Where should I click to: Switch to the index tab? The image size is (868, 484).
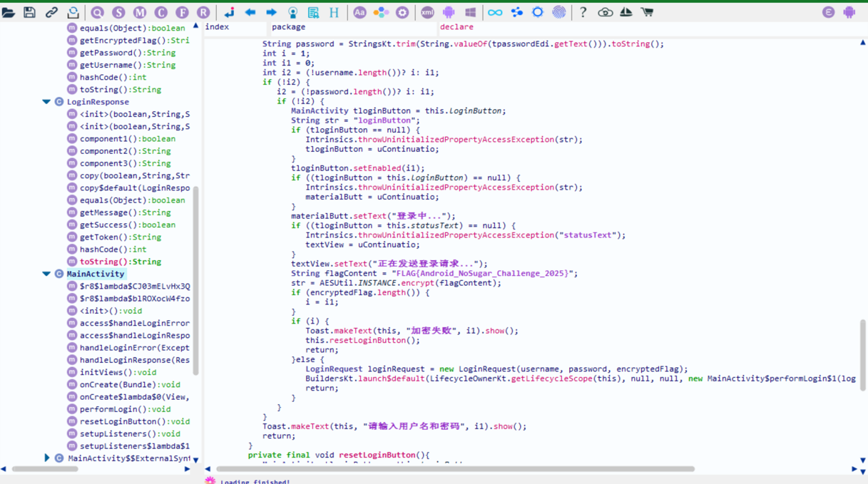[217, 27]
